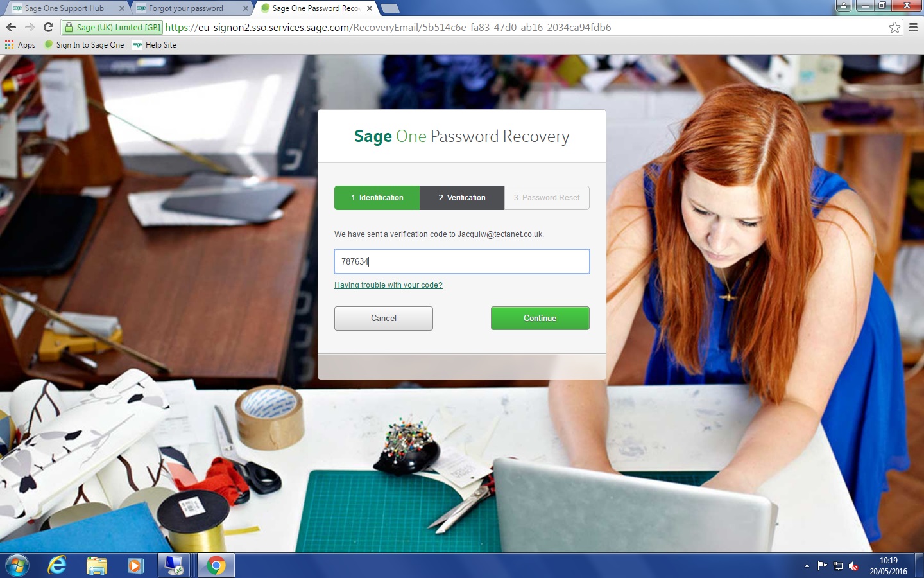Close the Sage One Password Recovery tab
The width and height of the screenshot is (924, 578).
tap(370, 8)
